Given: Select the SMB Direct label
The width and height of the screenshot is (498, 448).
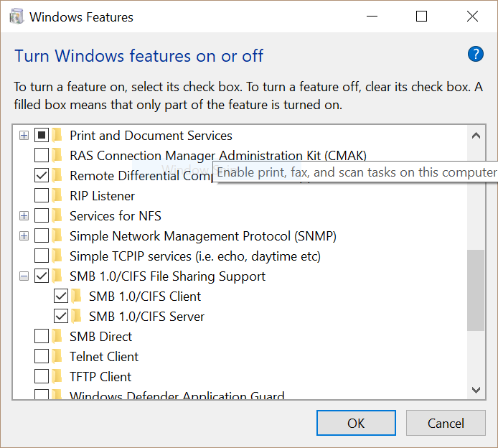Looking at the screenshot, I should click(x=100, y=337).
